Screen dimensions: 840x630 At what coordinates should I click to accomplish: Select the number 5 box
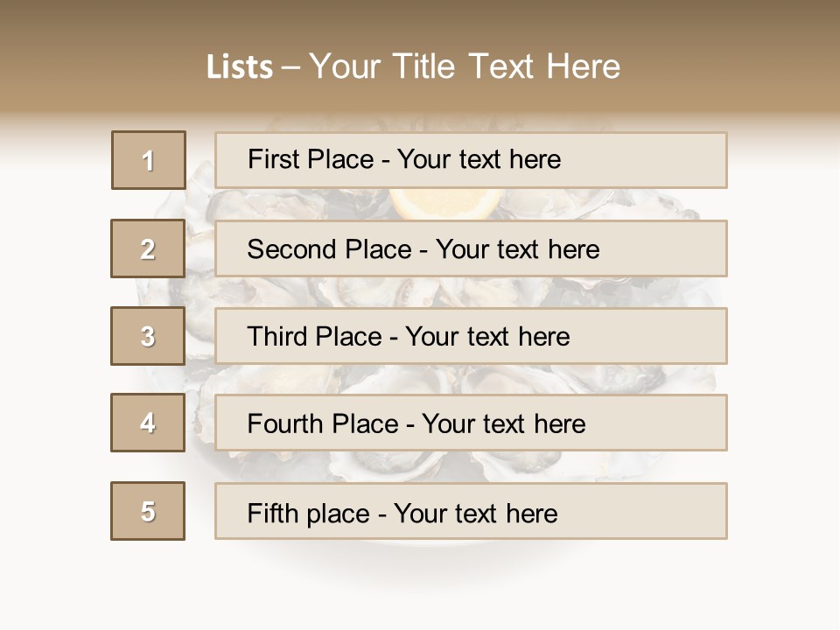[x=148, y=511]
